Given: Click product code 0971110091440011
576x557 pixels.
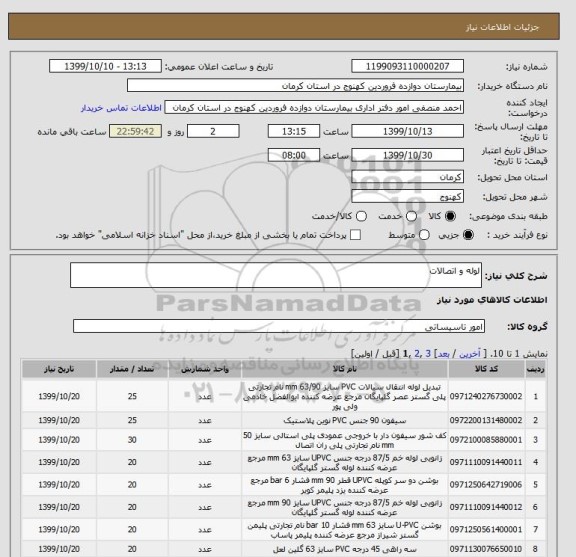Looking at the screenshot, I should point(486,462).
